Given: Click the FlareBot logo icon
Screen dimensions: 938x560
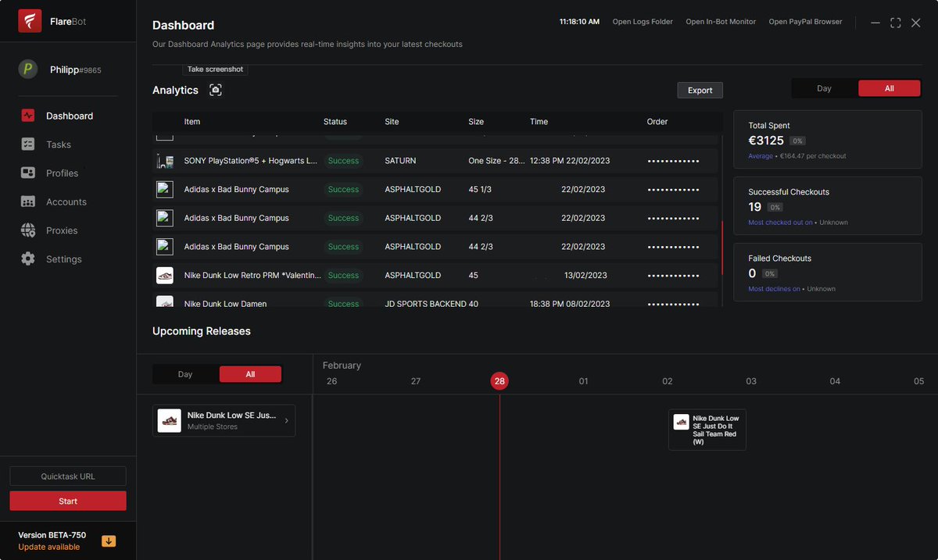Looking at the screenshot, I should coord(30,21).
